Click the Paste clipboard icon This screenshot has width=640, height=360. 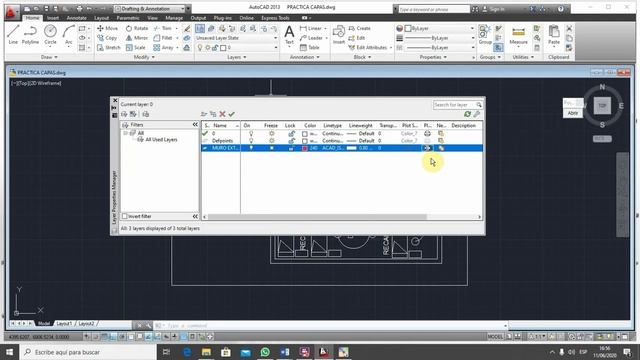click(x=554, y=35)
